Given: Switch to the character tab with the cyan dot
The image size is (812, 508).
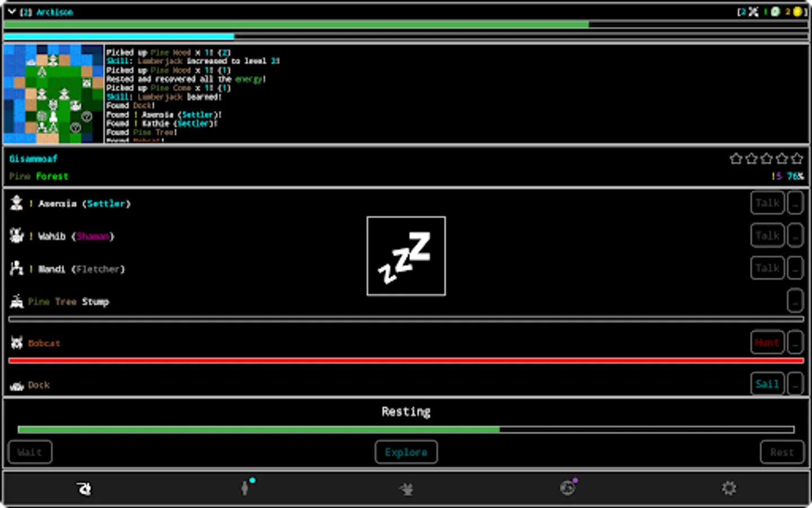Looking at the screenshot, I should (x=245, y=488).
